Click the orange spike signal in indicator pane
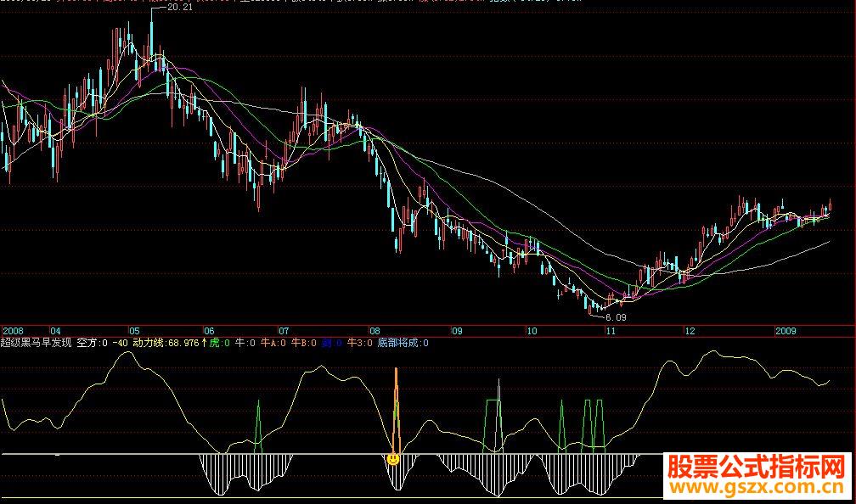This screenshot has height=504, width=856. [397, 410]
